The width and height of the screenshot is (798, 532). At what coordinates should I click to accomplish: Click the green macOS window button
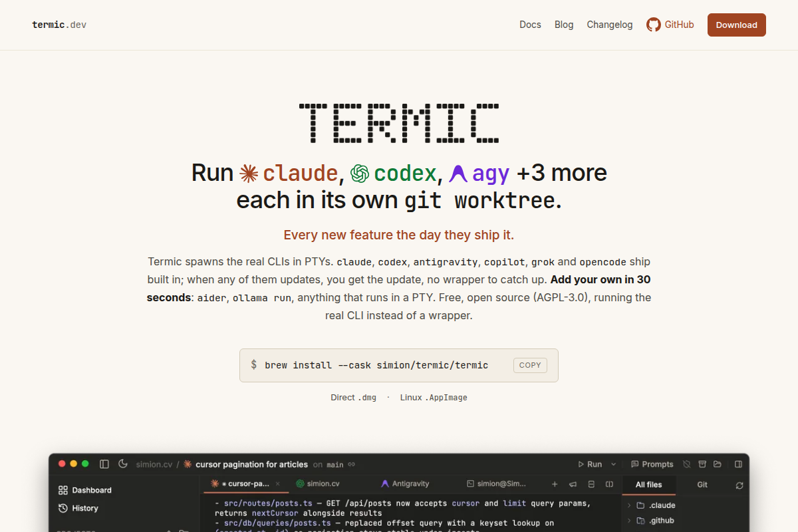(85, 464)
